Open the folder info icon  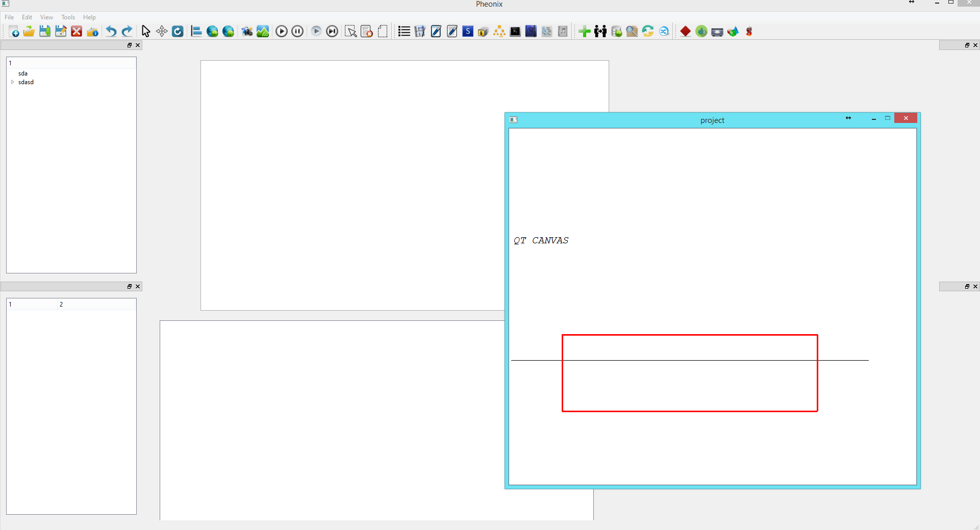pyautogui.click(x=92, y=32)
